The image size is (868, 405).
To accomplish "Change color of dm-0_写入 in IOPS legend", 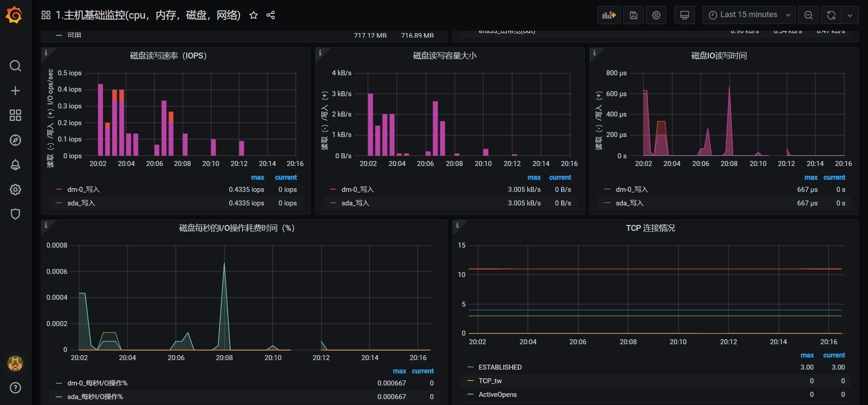I will pyautogui.click(x=59, y=190).
